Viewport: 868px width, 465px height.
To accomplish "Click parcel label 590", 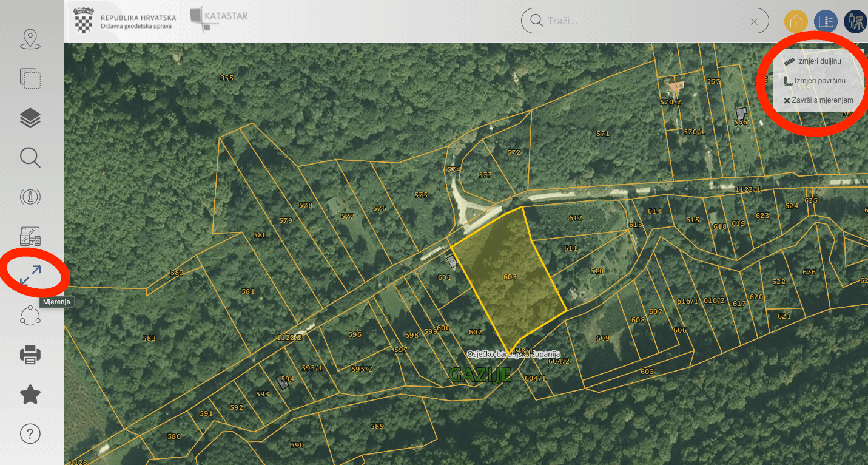I will (297, 445).
